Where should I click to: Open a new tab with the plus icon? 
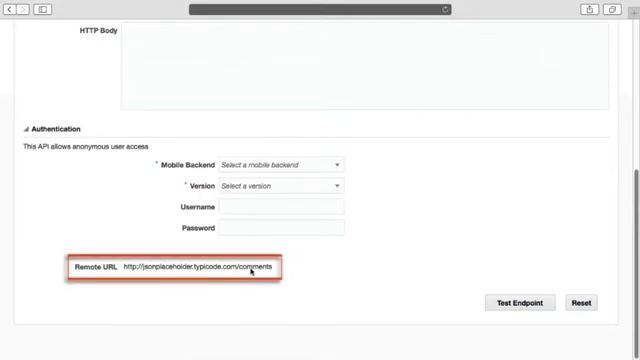point(634,13)
